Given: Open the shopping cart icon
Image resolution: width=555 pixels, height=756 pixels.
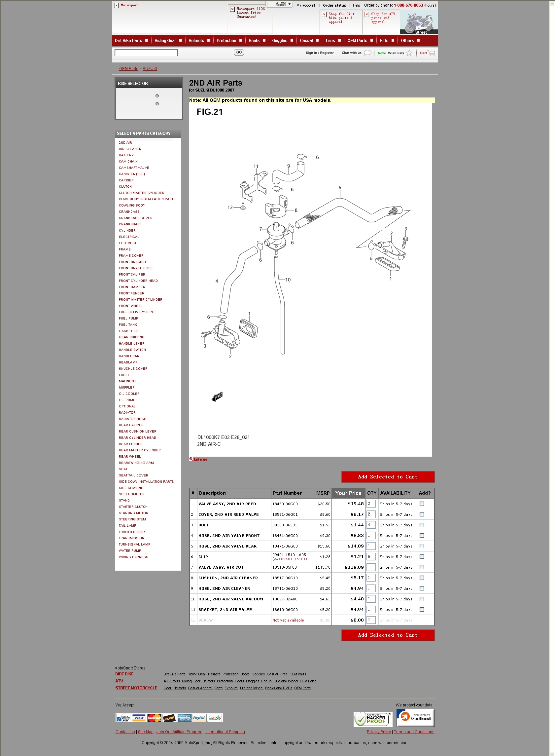Looking at the screenshot, I should [x=432, y=53].
